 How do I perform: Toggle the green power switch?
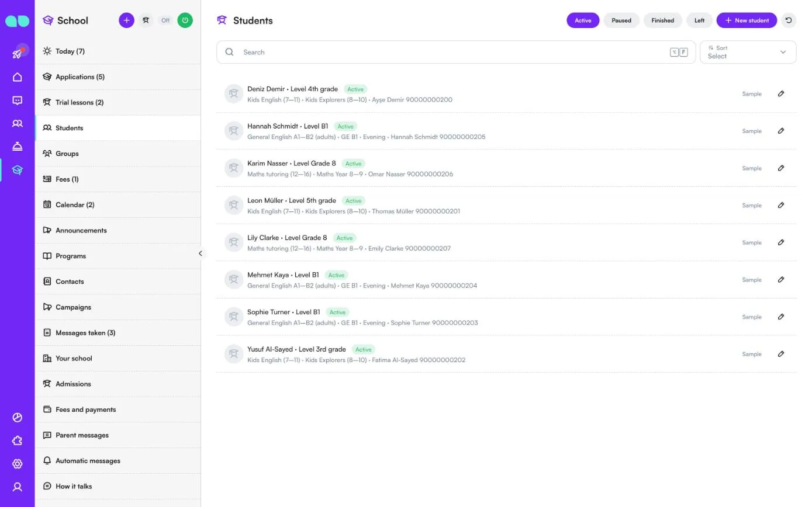(185, 20)
